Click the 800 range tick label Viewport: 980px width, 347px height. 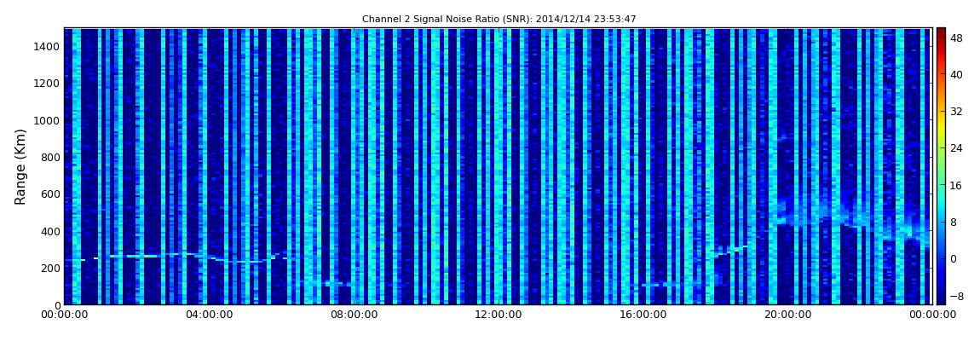(x=50, y=157)
